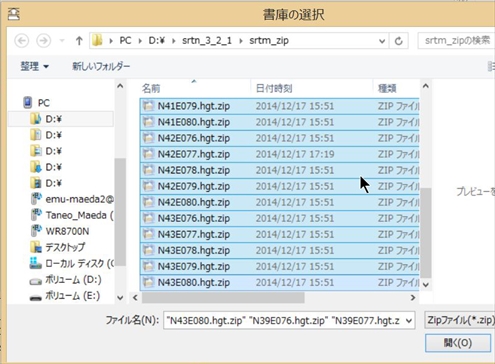
Task: Click the zip icon of N43E080.hgt.zip
Action: point(148,282)
